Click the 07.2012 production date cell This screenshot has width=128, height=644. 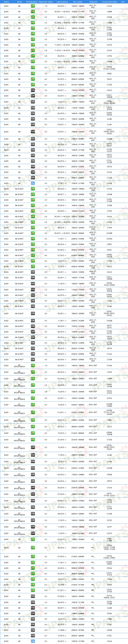pyautogui.click(x=62, y=540)
